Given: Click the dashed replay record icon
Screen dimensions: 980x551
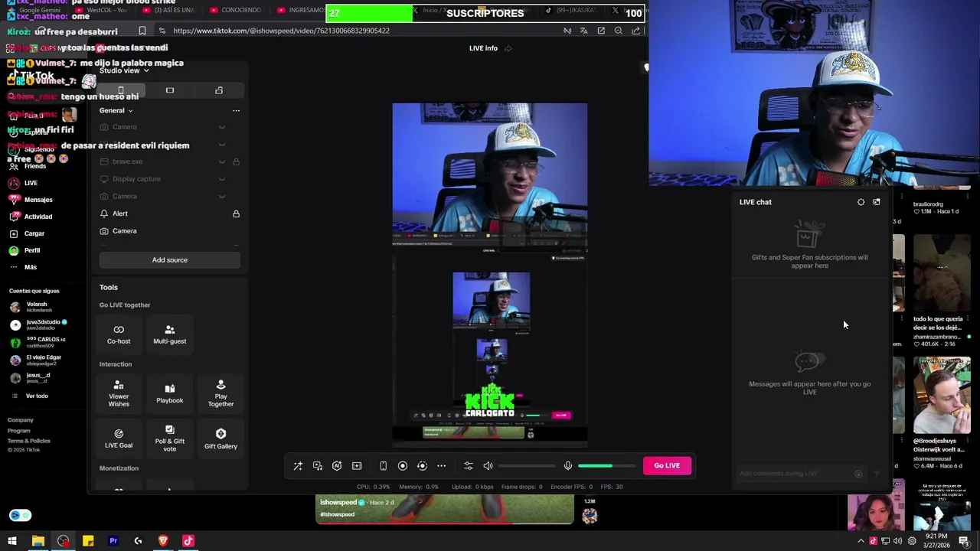Looking at the screenshot, I should coord(422,466).
